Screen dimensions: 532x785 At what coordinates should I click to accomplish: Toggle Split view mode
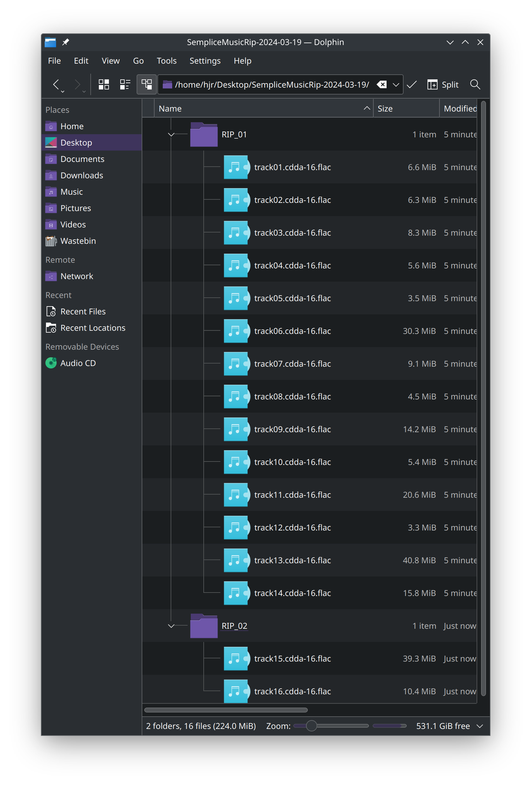(443, 84)
